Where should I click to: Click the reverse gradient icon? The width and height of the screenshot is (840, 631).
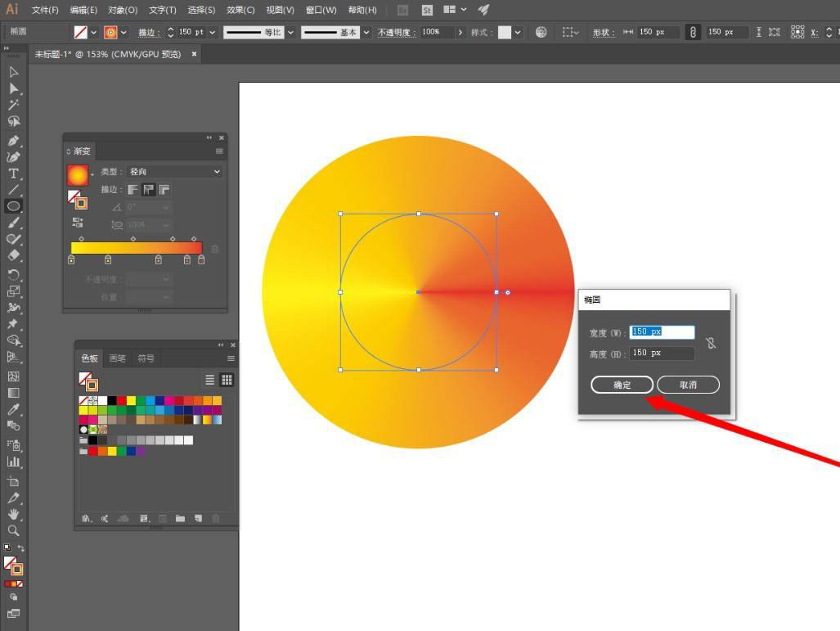coord(78,222)
